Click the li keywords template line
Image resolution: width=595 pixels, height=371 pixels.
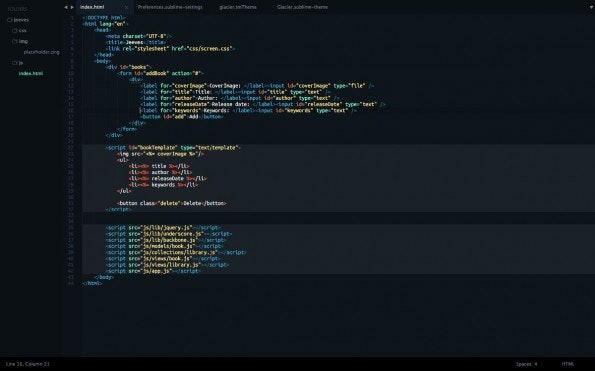coord(164,185)
